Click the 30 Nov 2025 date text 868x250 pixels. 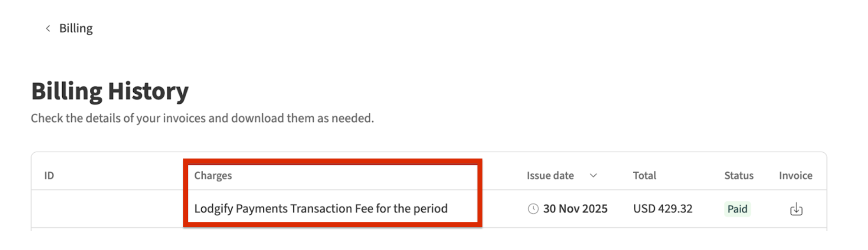coord(575,209)
